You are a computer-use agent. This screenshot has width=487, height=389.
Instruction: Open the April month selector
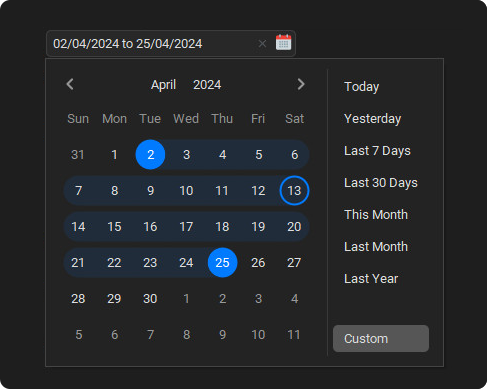click(x=163, y=85)
